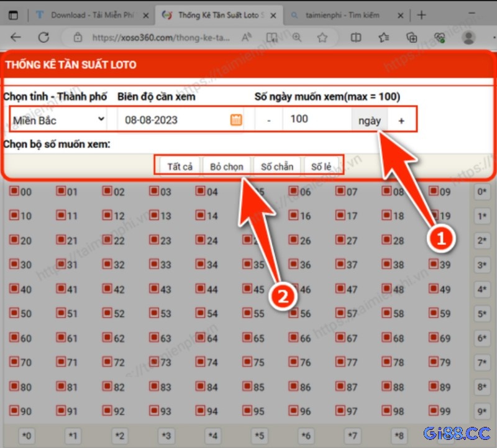Close the Download - Tải Miễn Phí tab

145,15
